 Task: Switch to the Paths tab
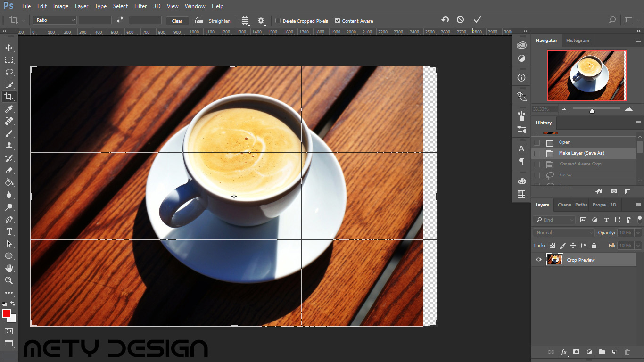coord(581,205)
